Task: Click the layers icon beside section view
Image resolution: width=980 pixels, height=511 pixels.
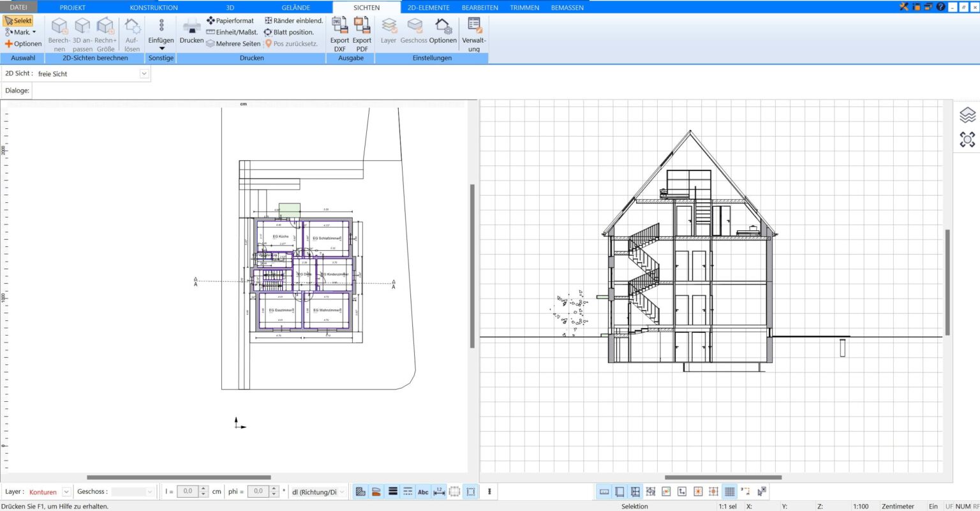Action: (x=967, y=115)
